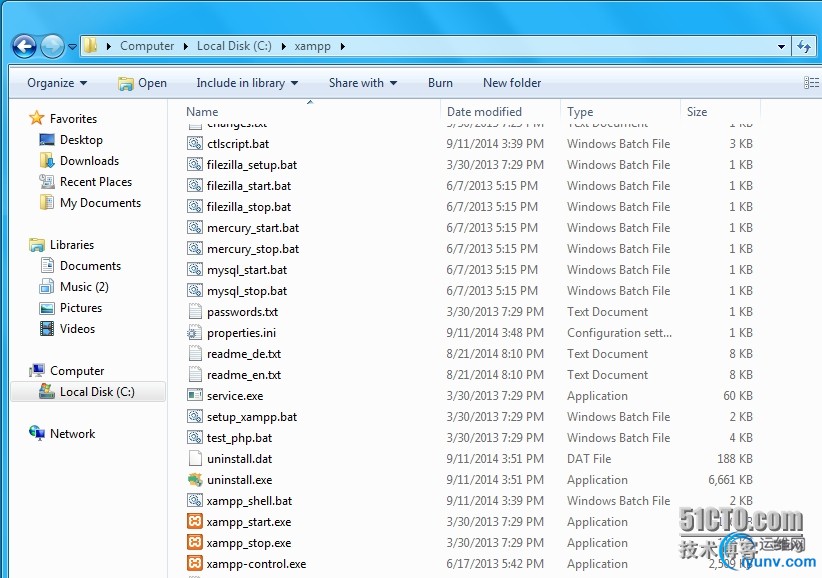822x578 pixels.
Task: Select the mysql_stop.bat file icon
Action: (x=194, y=290)
